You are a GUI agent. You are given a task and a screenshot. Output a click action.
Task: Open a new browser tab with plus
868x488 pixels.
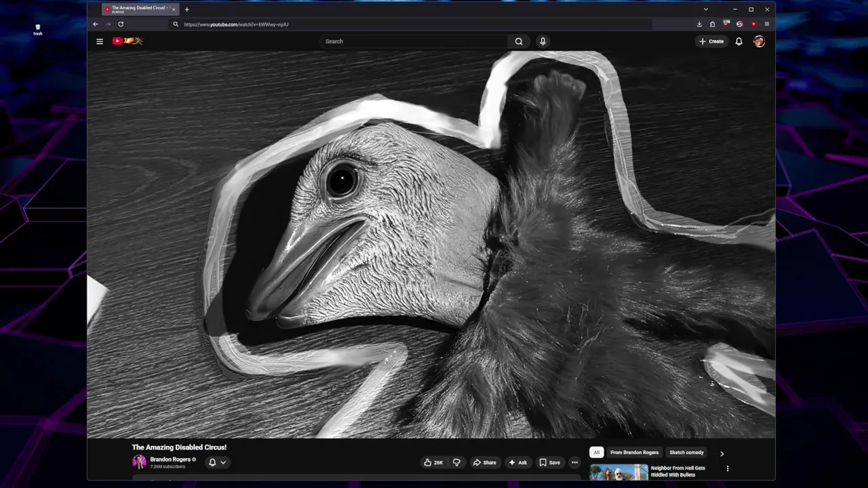pyautogui.click(x=186, y=9)
